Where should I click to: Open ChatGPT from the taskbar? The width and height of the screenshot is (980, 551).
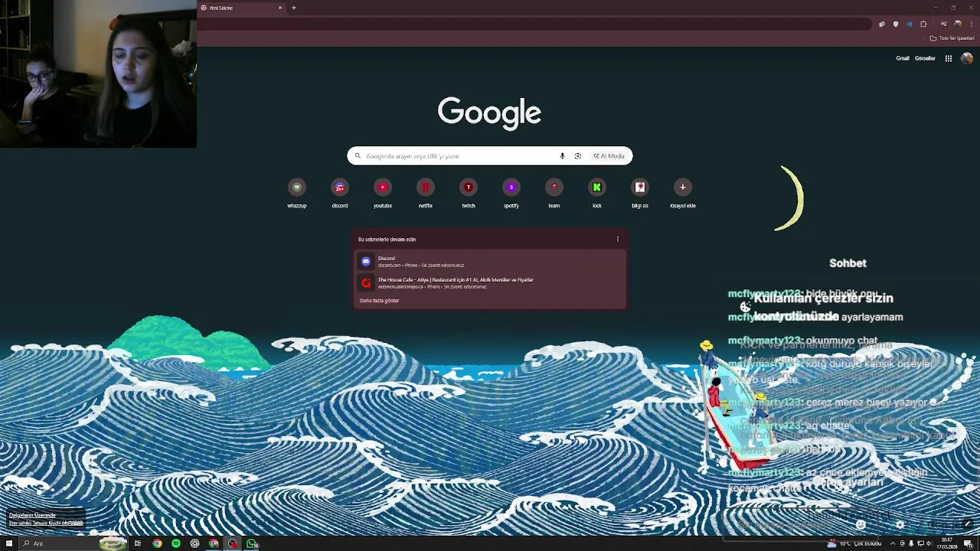(194, 543)
